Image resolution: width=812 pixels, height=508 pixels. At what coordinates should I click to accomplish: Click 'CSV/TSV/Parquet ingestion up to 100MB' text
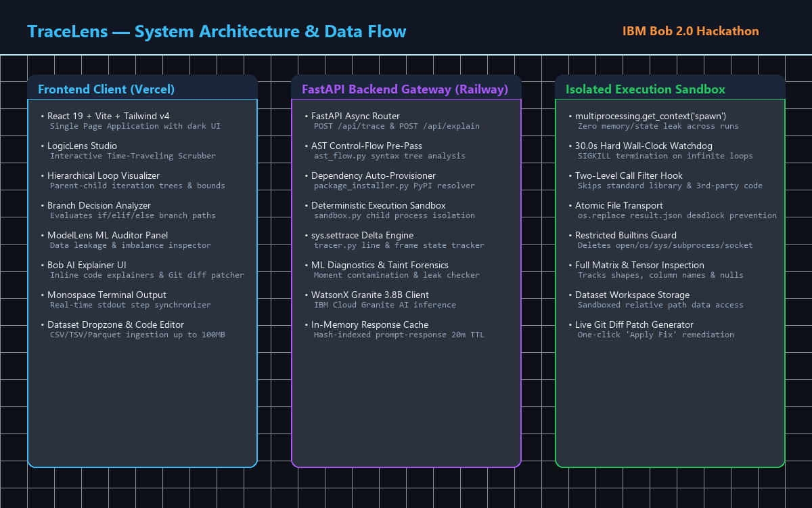(137, 335)
